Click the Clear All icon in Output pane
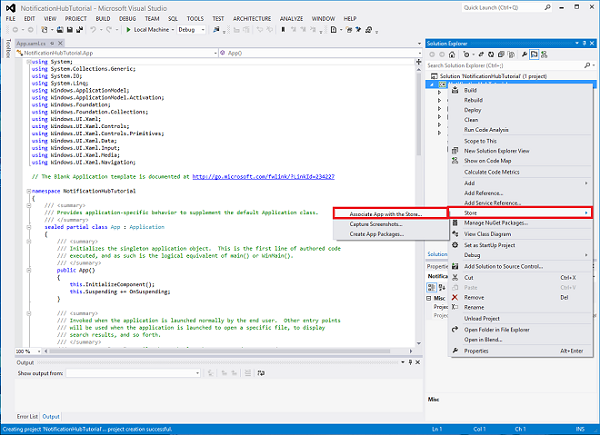600x435 pixels. pos(248,373)
